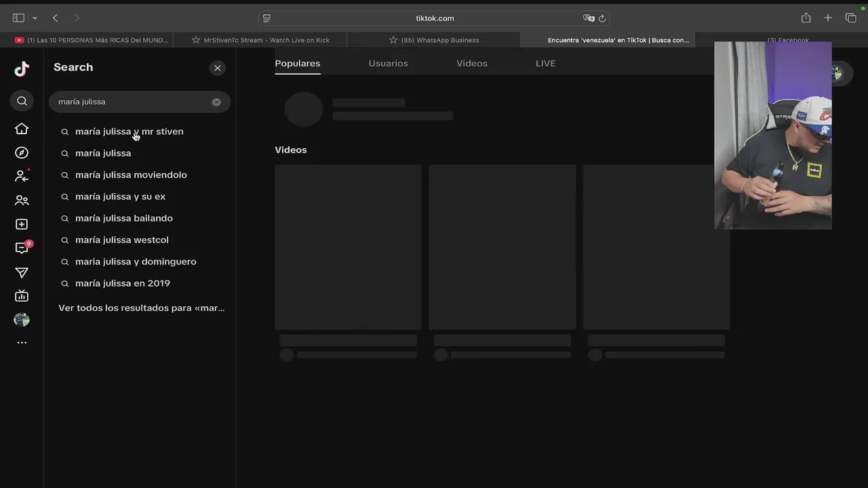868x488 pixels.
Task: Click the tiktok.com address bar
Action: coord(435,18)
